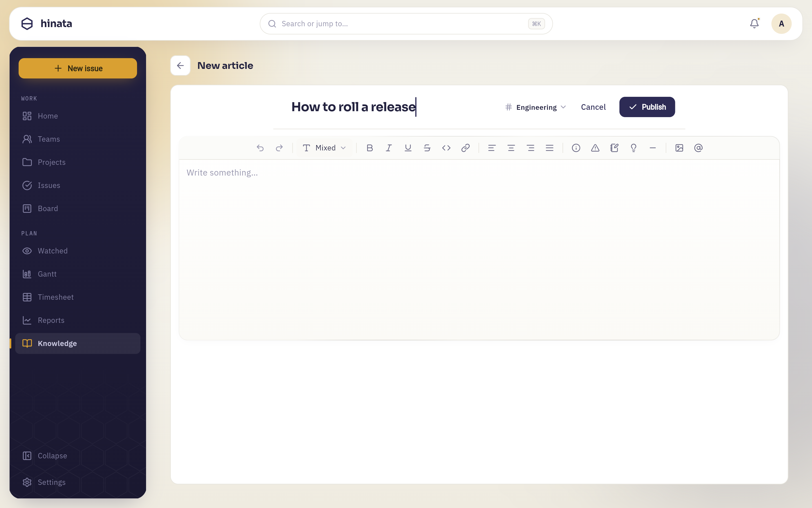Image resolution: width=812 pixels, height=508 pixels.
Task: Click the undo arrow in editor toolbar
Action: pyautogui.click(x=260, y=148)
